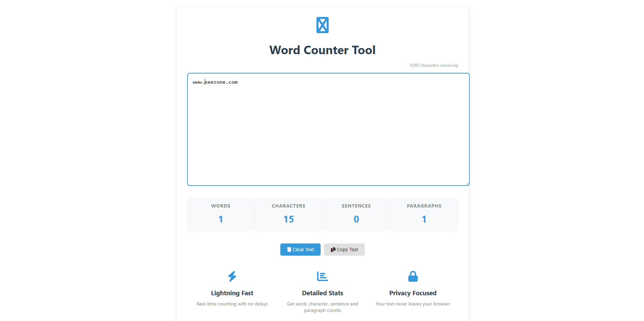Viewport: 644px width, 321px height.
Task: Click the Paragraphs count value 1
Action: coord(424,219)
